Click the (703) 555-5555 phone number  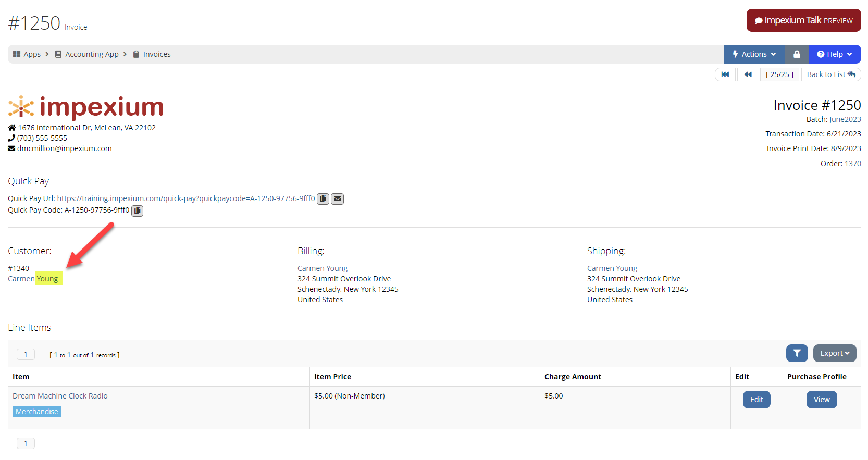point(42,138)
